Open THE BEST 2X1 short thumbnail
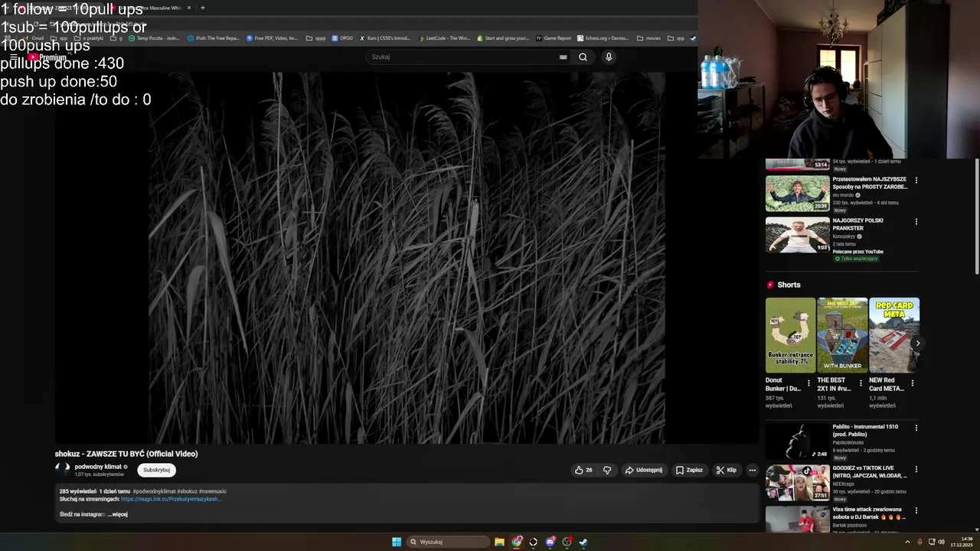 tap(842, 335)
